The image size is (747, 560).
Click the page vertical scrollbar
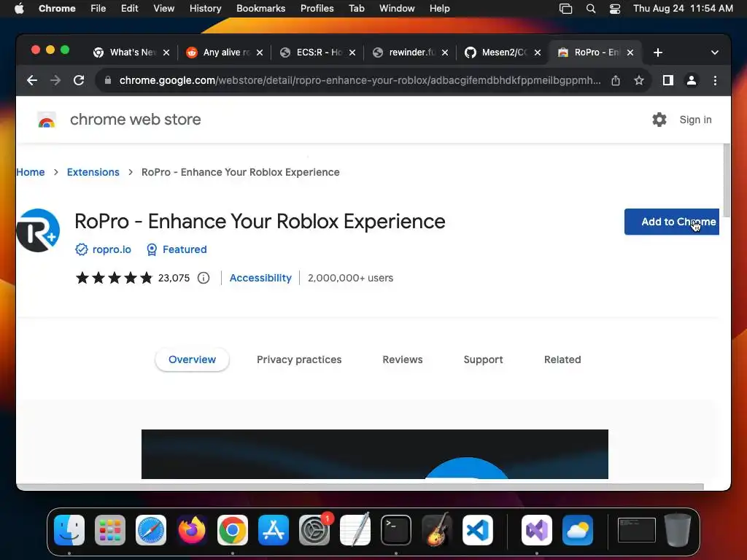click(x=727, y=181)
